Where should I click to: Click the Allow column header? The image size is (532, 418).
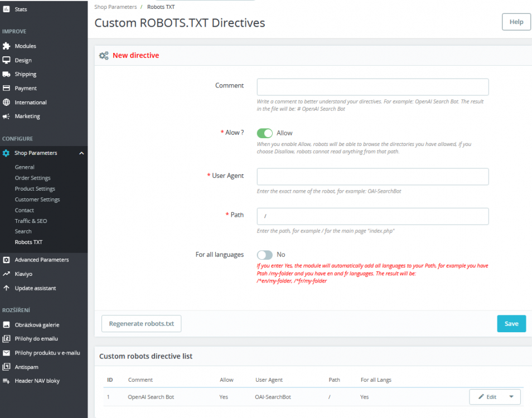coord(226,380)
